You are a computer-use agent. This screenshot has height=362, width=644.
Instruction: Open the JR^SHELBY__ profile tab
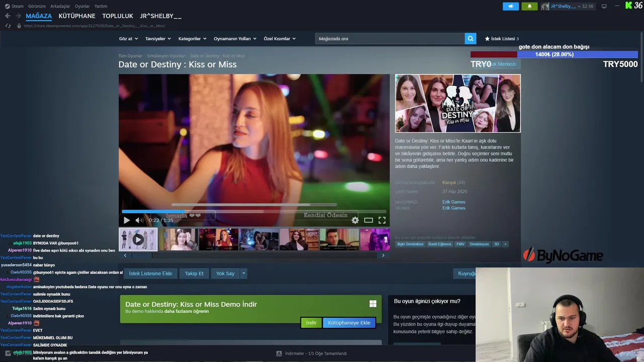[x=160, y=16]
